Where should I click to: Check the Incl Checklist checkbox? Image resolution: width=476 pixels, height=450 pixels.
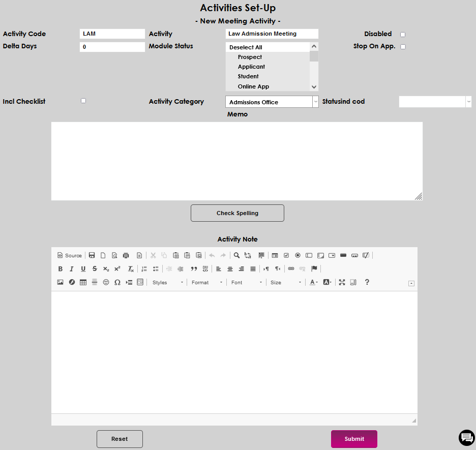pos(83,101)
